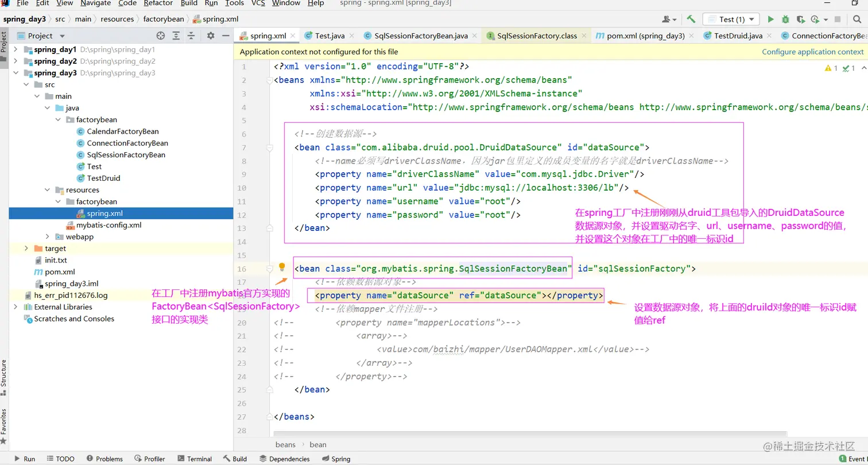Switch to pom.xml (spring_day3) tab
This screenshot has height=465, width=868.
(x=645, y=36)
